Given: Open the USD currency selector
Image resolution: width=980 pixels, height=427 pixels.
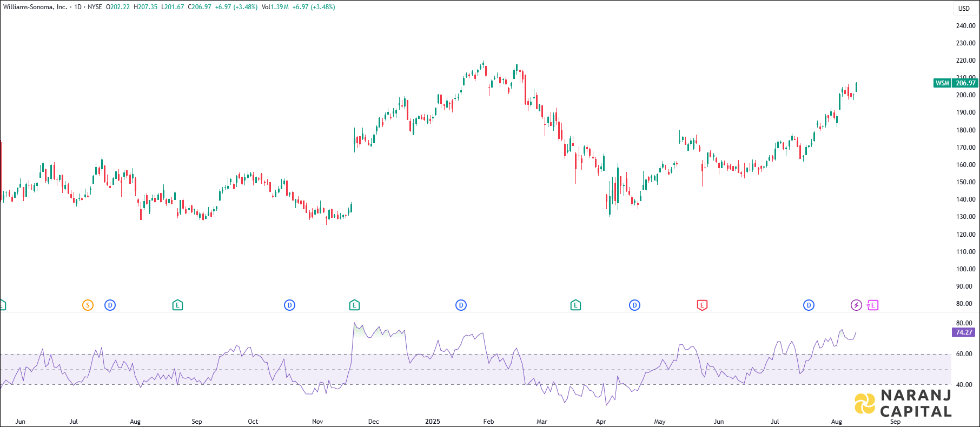Looking at the screenshot, I should click(964, 8).
